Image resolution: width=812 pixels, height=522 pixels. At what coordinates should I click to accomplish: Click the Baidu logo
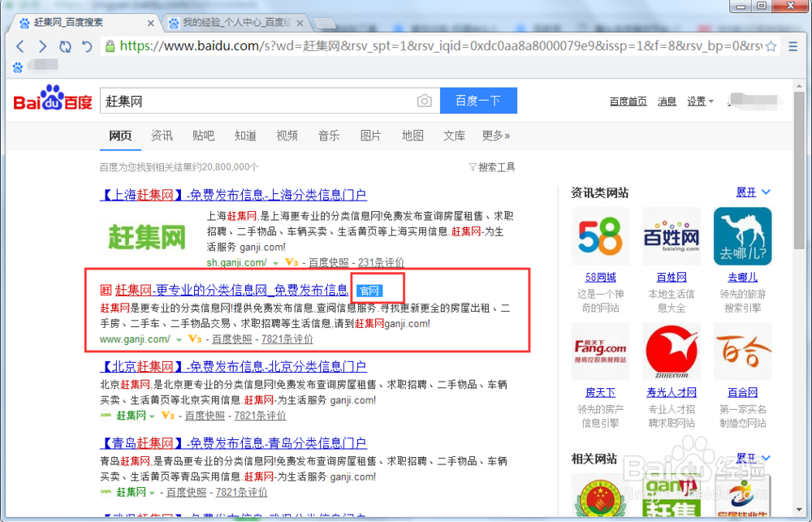[x=53, y=98]
